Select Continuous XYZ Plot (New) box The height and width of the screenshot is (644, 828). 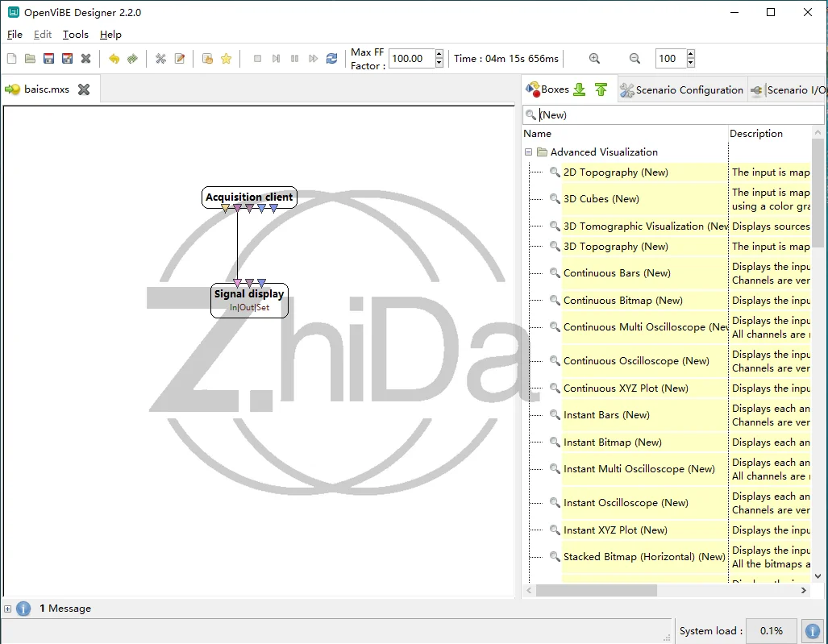[x=626, y=388]
